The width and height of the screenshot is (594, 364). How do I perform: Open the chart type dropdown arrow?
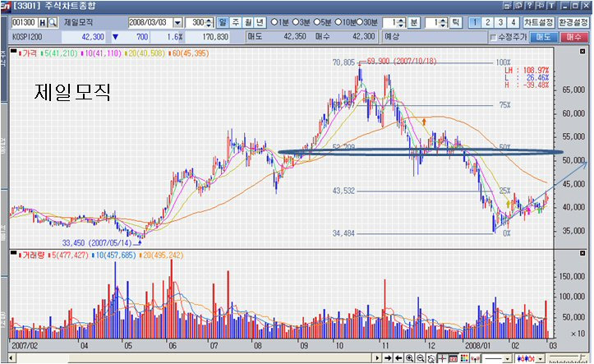click(541, 358)
